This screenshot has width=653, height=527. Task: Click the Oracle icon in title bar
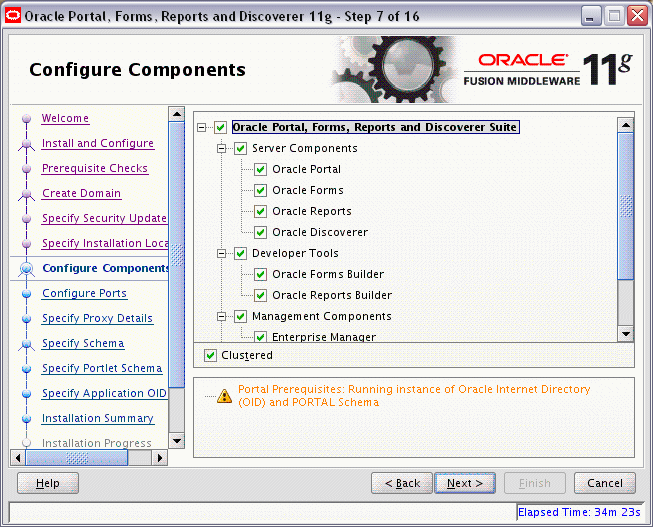tap(12, 16)
